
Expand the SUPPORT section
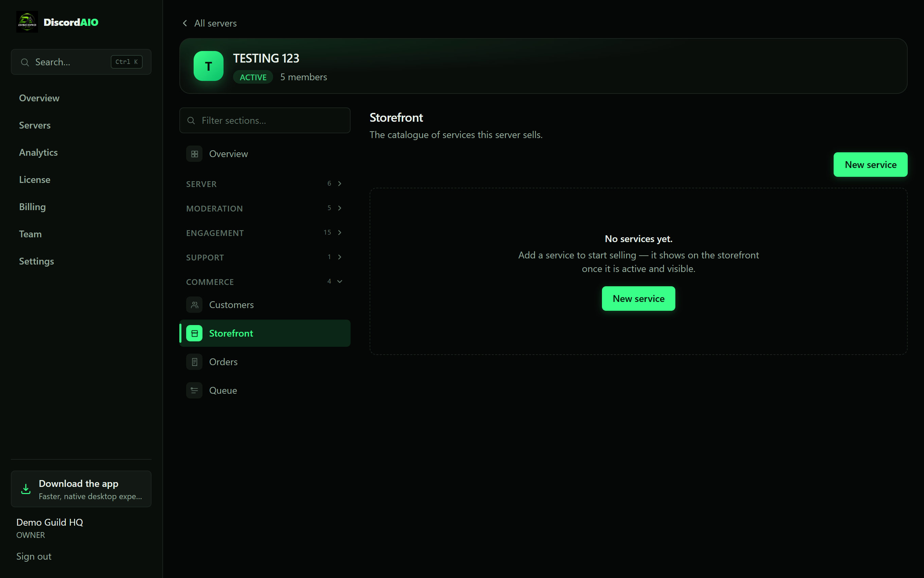[265, 257]
